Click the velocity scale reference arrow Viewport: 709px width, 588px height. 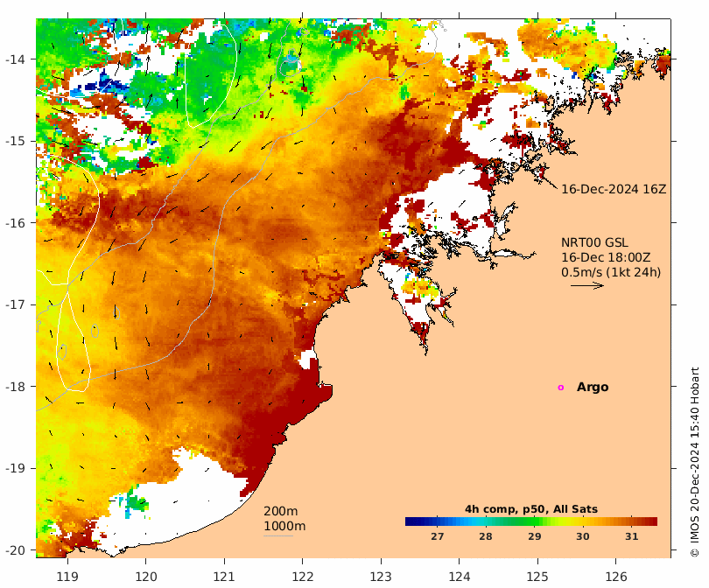pyautogui.click(x=587, y=285)
